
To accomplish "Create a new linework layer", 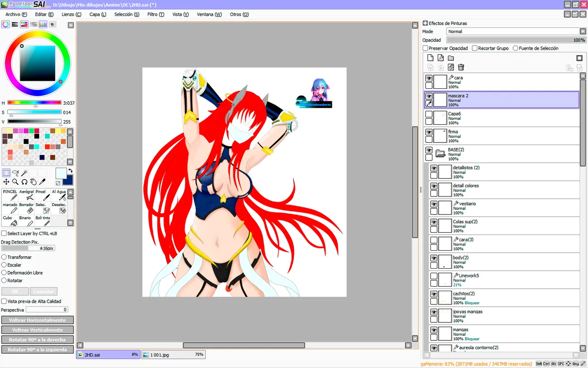I will coord(441,58).
